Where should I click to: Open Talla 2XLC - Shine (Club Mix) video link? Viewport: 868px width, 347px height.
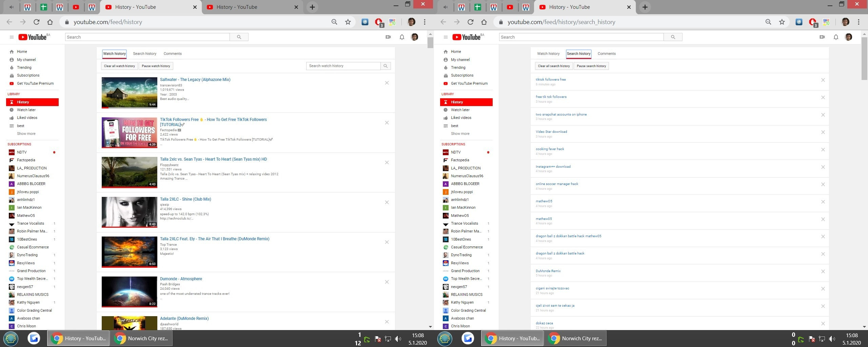click(x=185, y=199)
